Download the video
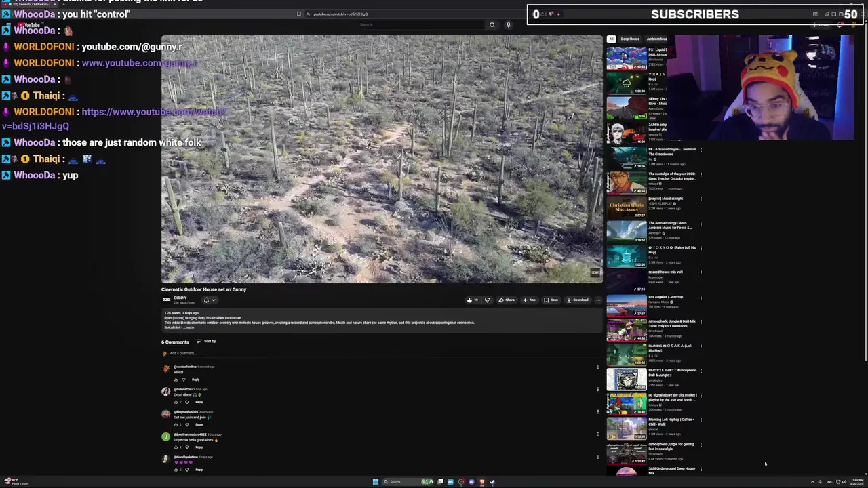The height and width of the screenshot is (488, 868). click(576, 300)
